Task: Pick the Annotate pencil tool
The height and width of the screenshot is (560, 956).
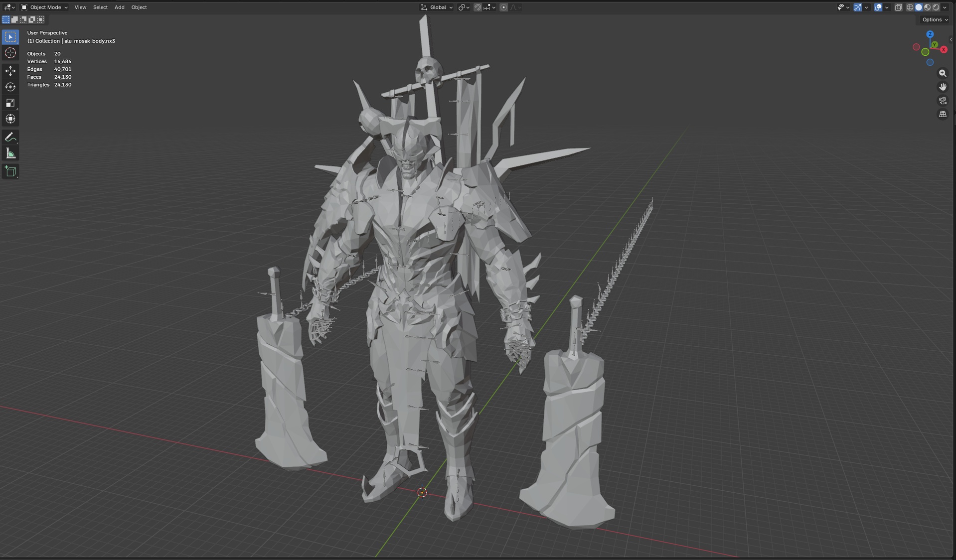Action: point(10,137)
